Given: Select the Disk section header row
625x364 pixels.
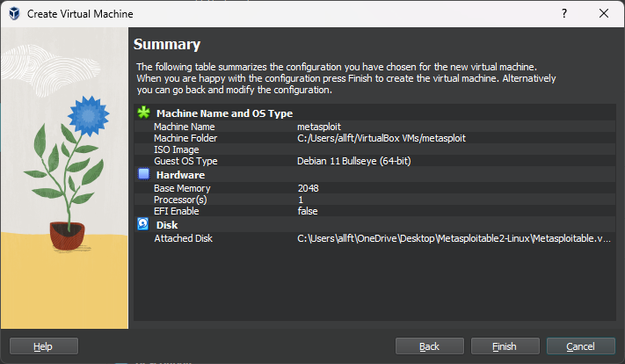Looking at the screenshot, I should coord(374,225).
